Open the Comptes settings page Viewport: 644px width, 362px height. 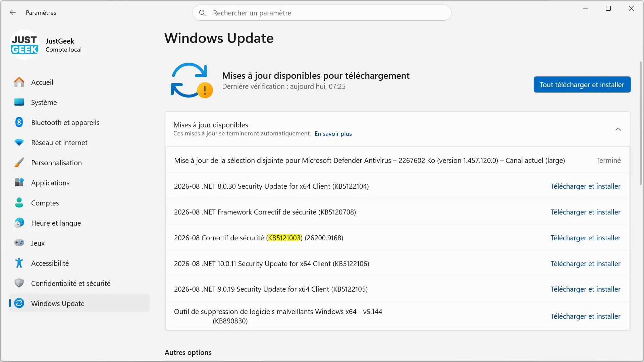[79, 203]
